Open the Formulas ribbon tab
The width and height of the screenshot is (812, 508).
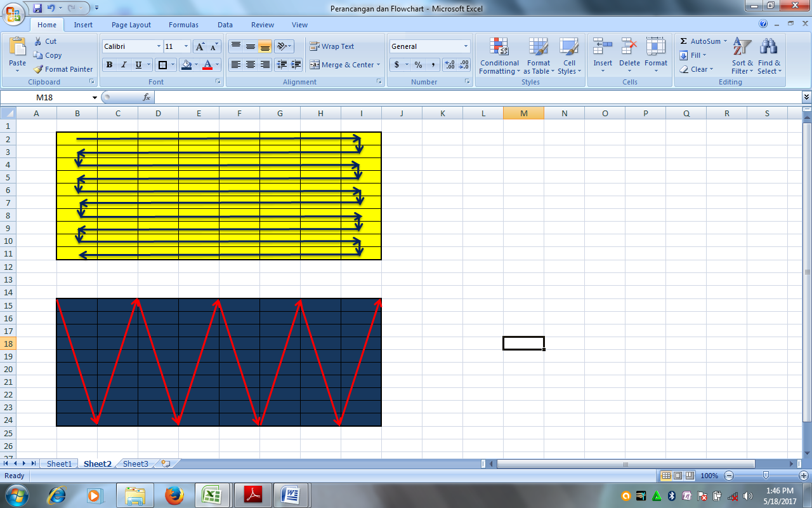(x=183, y=25)
